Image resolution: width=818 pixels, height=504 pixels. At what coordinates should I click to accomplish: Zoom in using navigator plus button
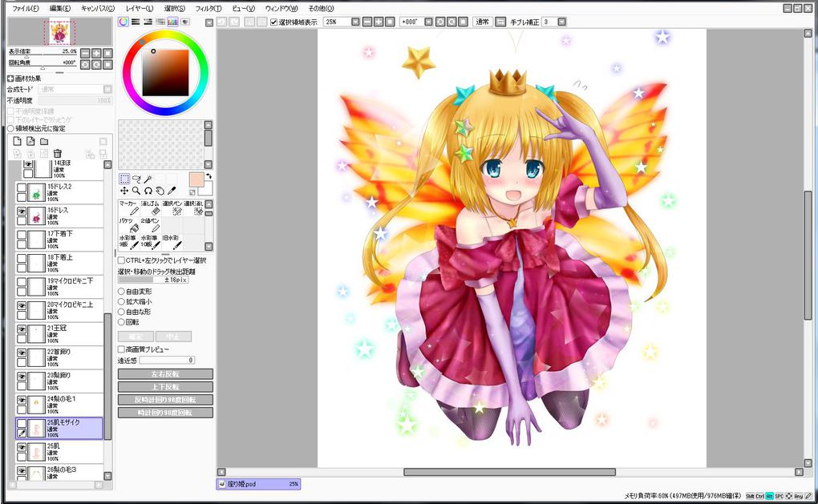click(x=96, y=53)
